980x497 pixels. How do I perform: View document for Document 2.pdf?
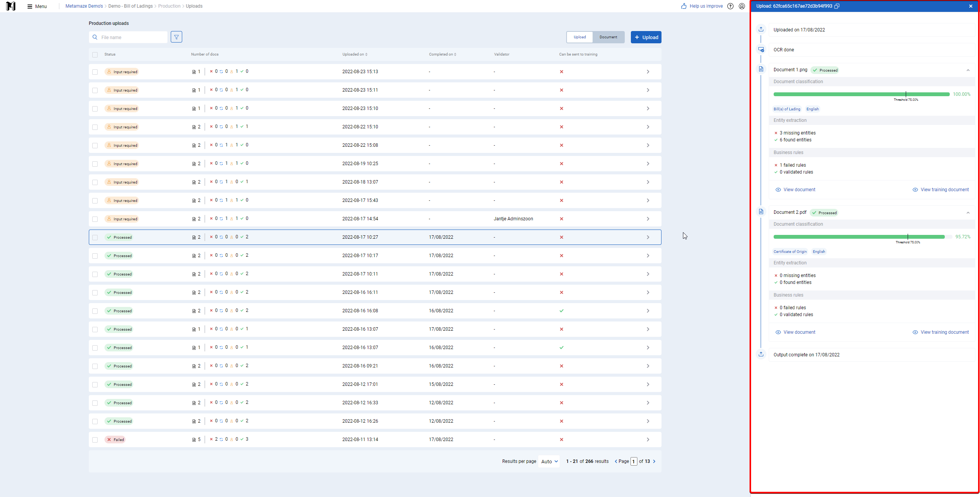pos(795,332)
